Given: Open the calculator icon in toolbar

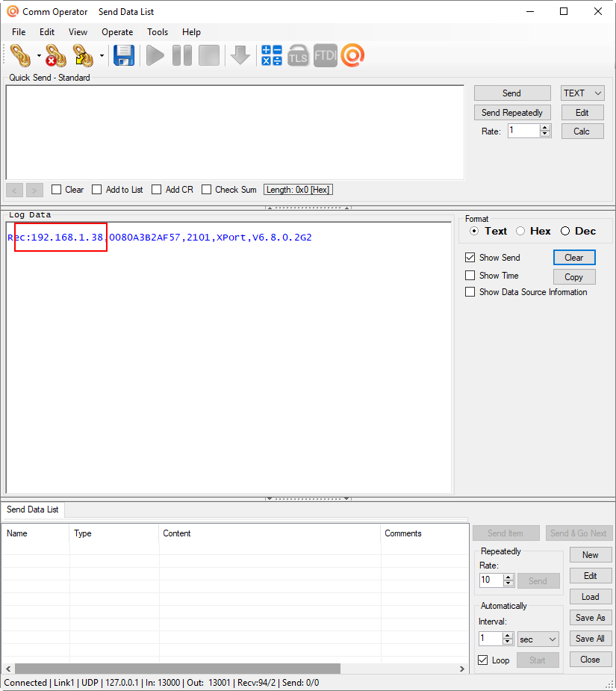Looking at the screenshot, I should click(x=272, y=55).
